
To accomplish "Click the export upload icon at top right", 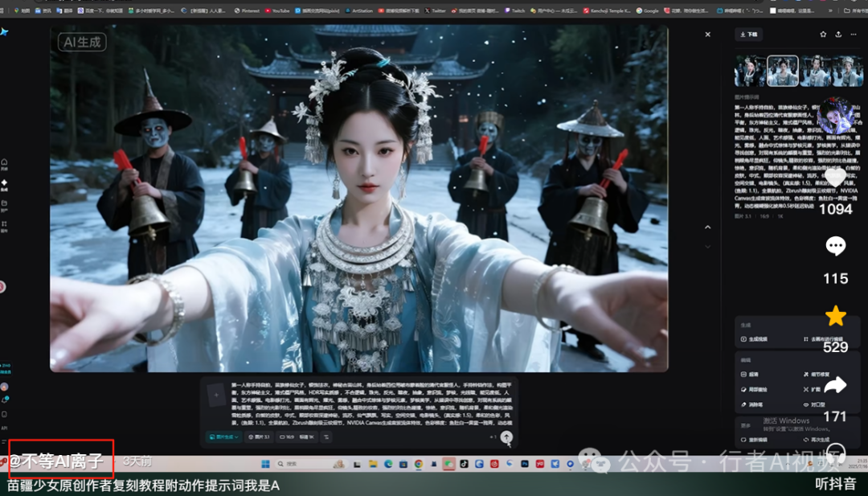I will pos(838,35).
